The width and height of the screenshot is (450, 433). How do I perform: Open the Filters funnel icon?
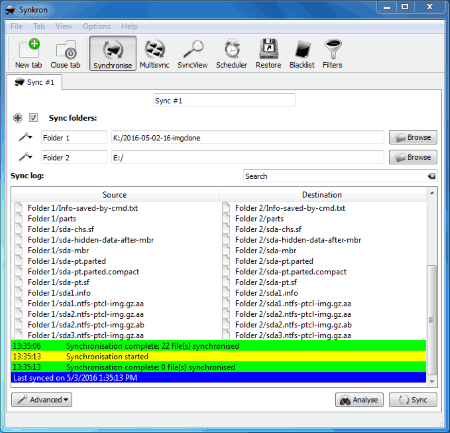tap(332, 53)
